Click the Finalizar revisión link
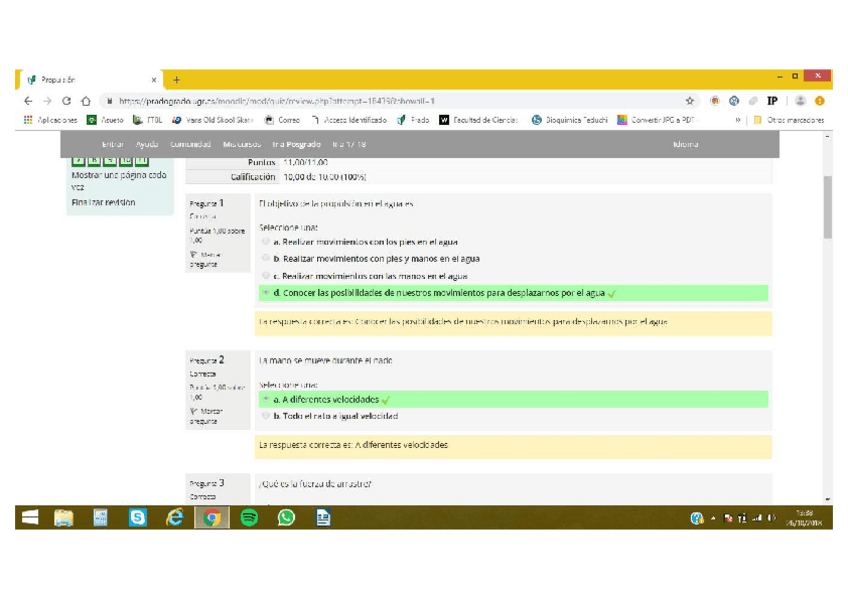The height and width of the screenshot is (599, 848). tap(103, 202)
